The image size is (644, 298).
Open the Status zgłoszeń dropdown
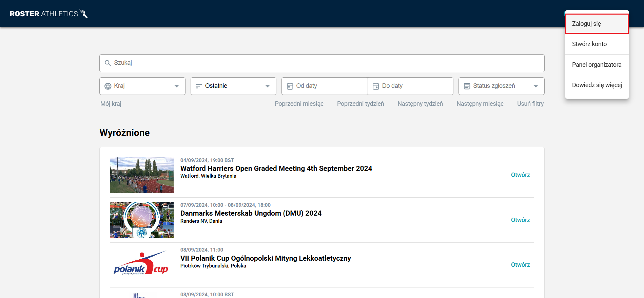pyautogui.click(x=501, y=86)
